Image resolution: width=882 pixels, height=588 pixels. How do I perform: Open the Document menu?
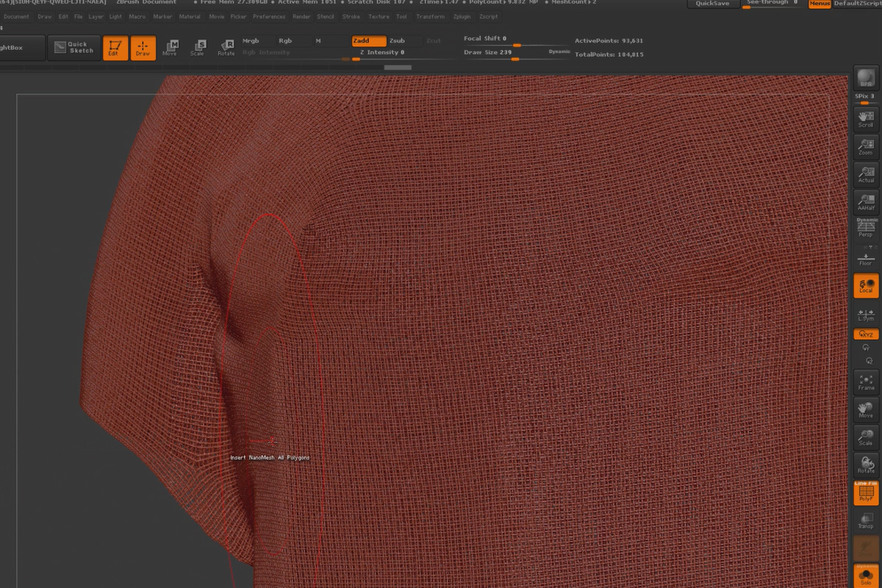[16, 16]
